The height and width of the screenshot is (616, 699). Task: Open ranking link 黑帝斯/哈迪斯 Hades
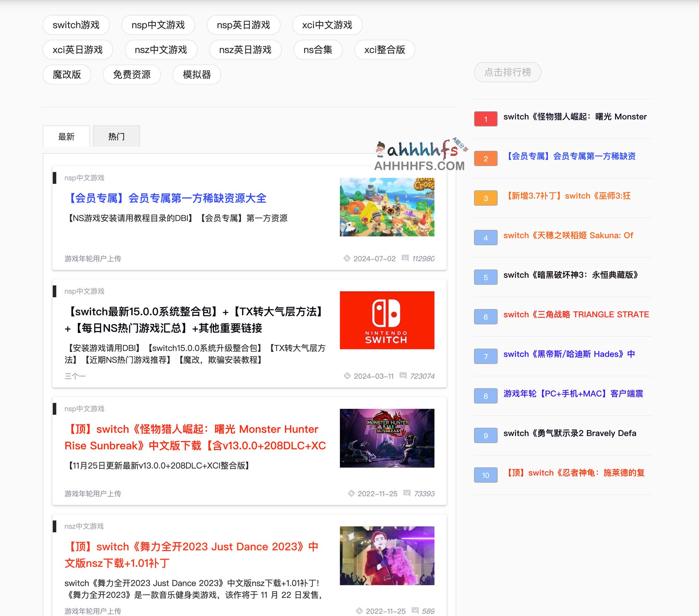[x=569, y=354]
